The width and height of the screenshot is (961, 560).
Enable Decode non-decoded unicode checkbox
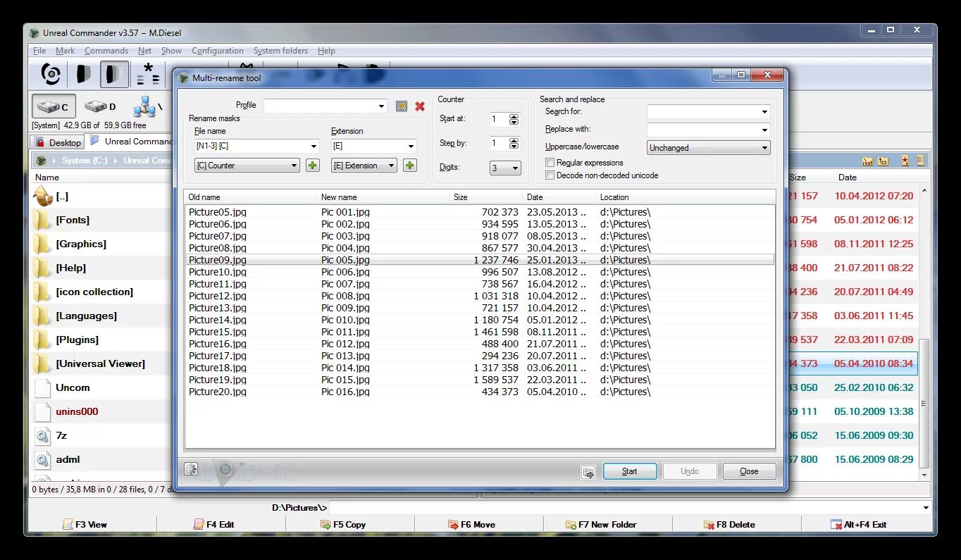click(550, 175)
